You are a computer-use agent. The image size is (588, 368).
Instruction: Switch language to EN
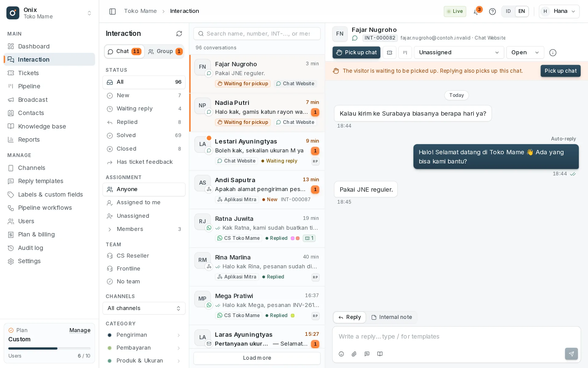(522, 11)
